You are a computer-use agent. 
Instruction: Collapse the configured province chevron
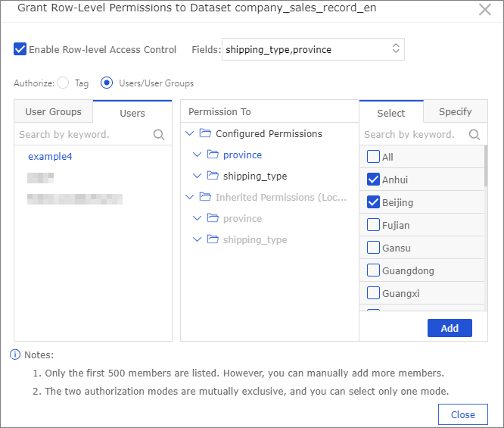197,155
